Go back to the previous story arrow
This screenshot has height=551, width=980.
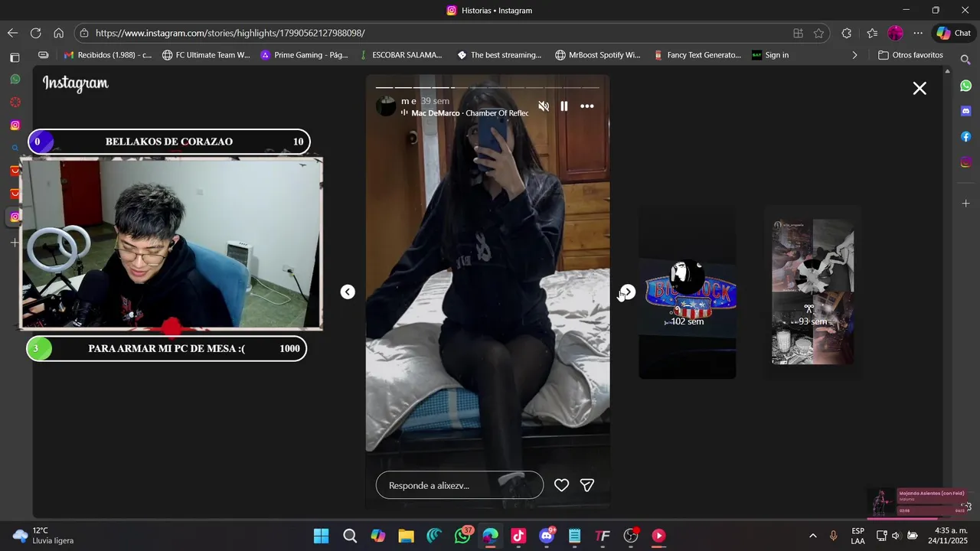pos(348,292)
